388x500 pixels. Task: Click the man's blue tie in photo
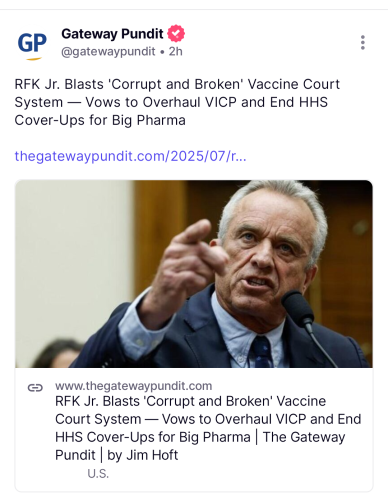pyautogui.click(x=262, y=351)
